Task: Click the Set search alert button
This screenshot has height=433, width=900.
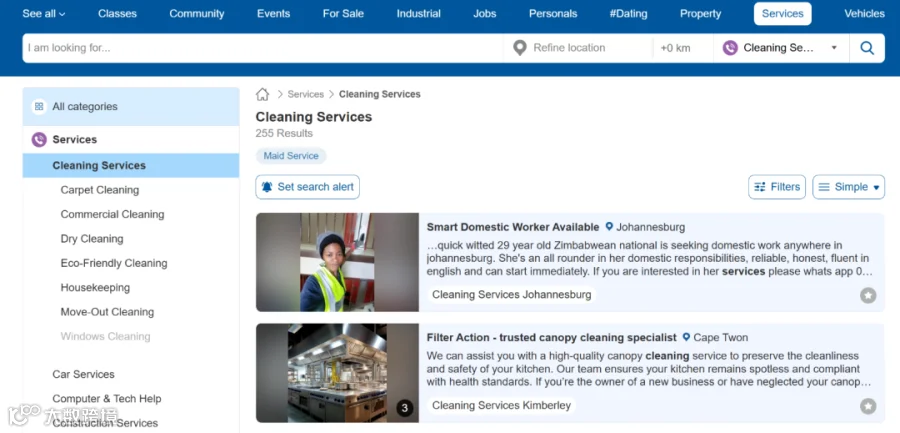Action: [308, 187]
